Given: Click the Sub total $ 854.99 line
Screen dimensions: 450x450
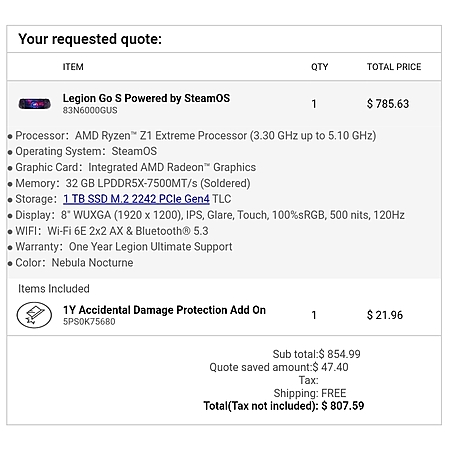Looking at the screenshot, I should (316, 354).
